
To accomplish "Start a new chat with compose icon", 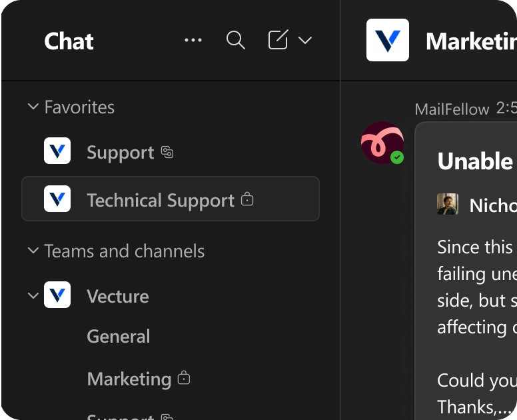I will pos(278,39).
